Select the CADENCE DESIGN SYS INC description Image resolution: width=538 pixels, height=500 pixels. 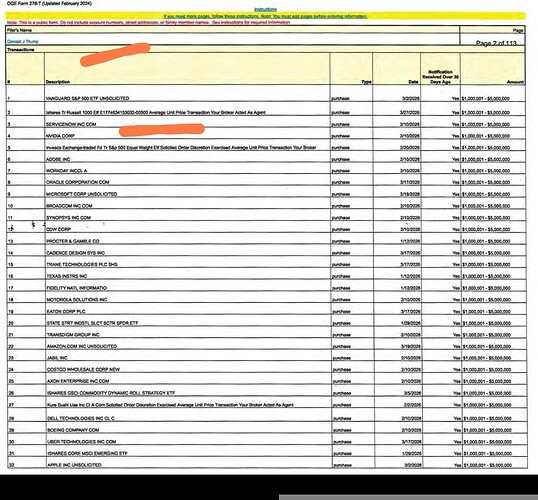75,253
